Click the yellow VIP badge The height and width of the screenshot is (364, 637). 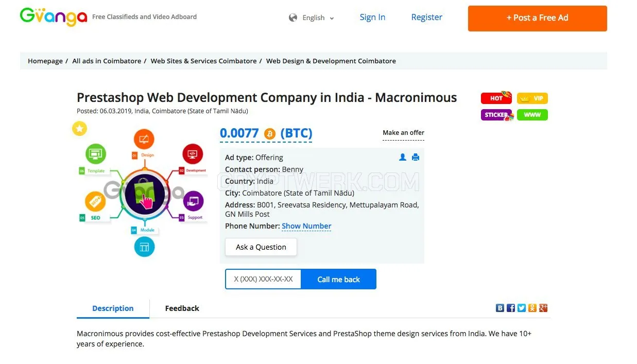532,98
